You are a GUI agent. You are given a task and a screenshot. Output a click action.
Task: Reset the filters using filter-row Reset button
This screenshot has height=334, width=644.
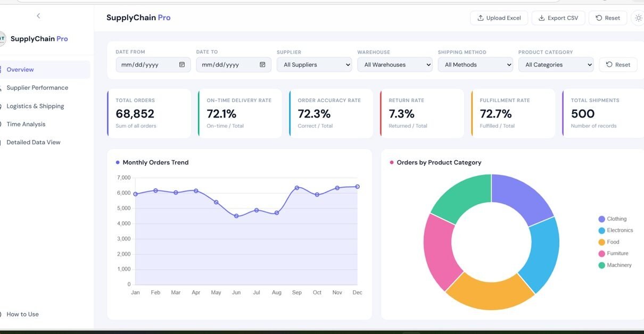[x=618, y=65]
